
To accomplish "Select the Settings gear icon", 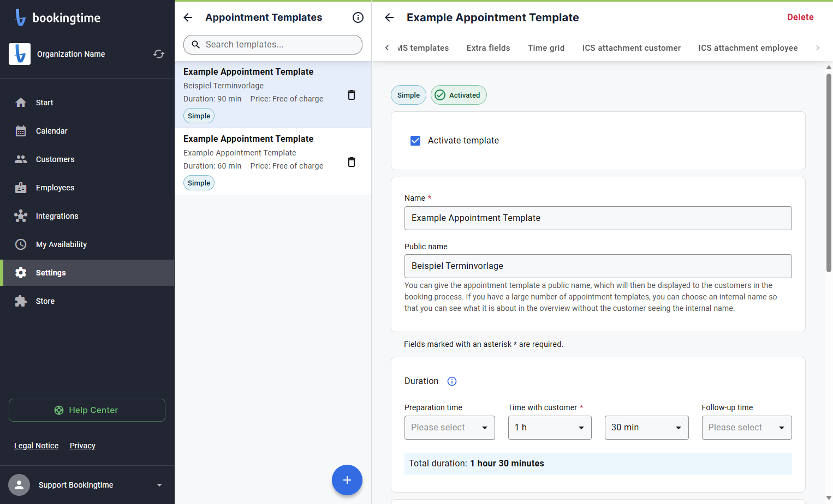I will tap(21, 273).
